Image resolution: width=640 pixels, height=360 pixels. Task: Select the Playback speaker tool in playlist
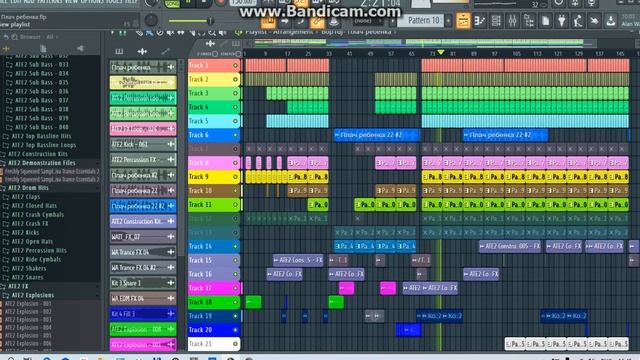(x=222, y=32)
